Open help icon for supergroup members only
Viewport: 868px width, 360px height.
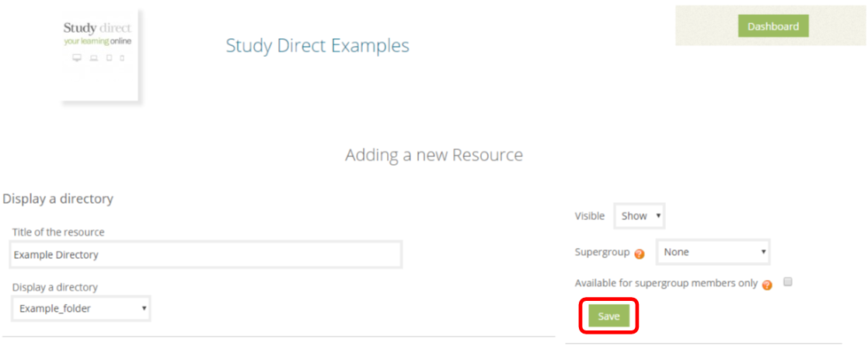tap(767, 285)
